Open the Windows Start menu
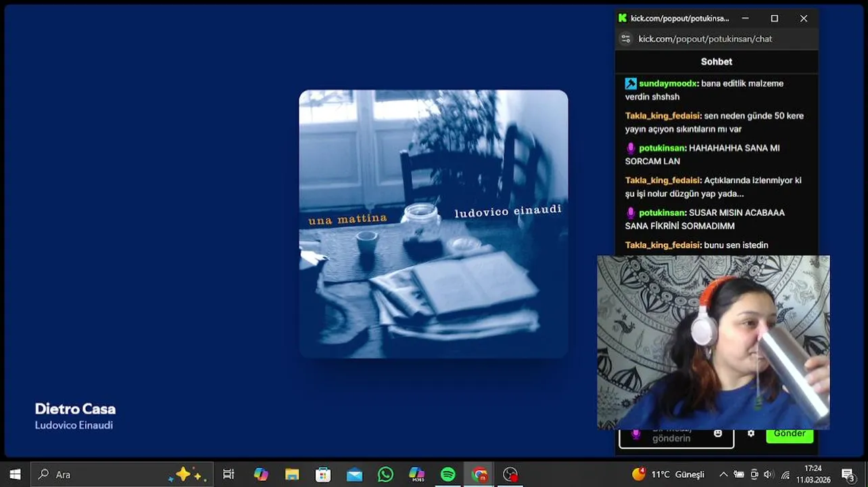This screenshot has height=487, width=868. point(15,474)
